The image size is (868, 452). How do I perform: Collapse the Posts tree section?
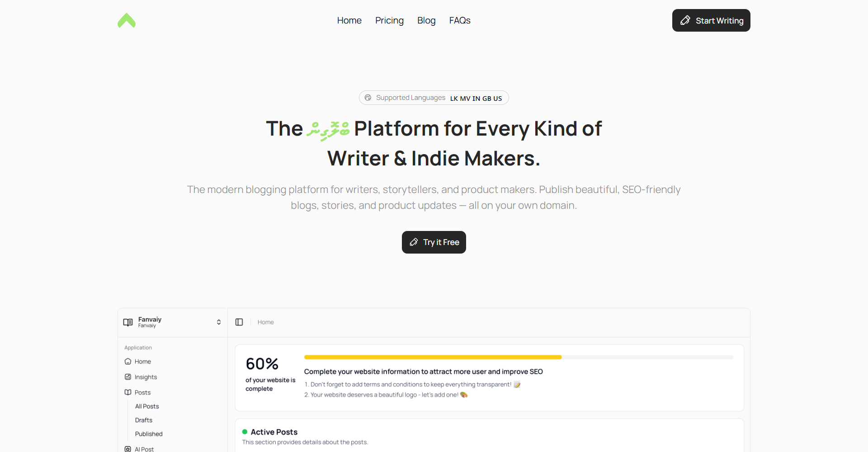point(142,392)
